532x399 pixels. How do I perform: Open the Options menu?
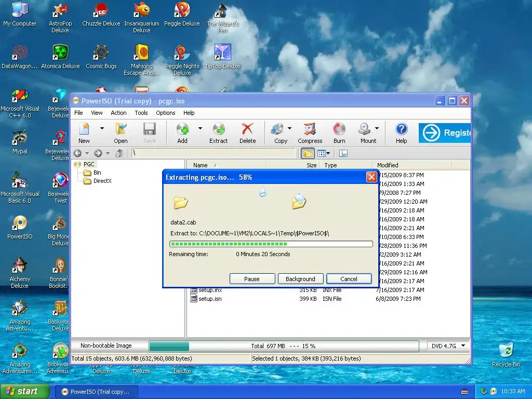pyautogui.click(x=166, y=113)
